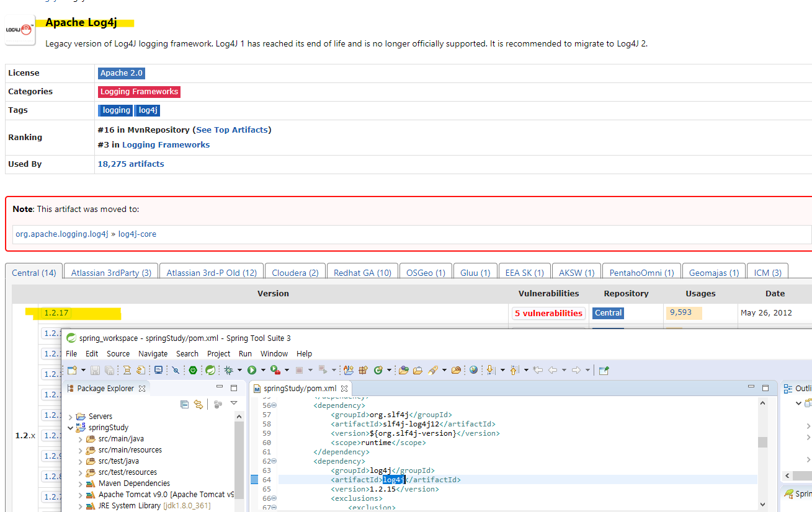Image resolution: width=812 pixels, height=512 pixels.
Task: Click the 9,593 usages value
Action: pos(680,312)
